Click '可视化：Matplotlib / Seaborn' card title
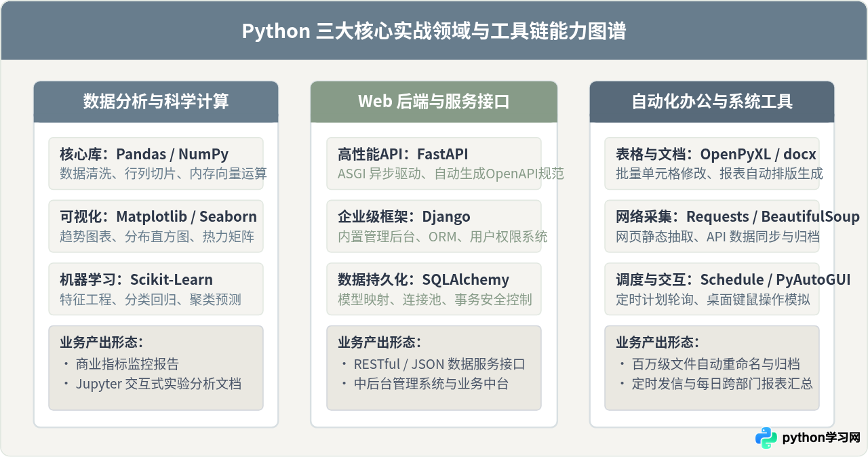This screenshot has height=457, width=868. (158, 217)
